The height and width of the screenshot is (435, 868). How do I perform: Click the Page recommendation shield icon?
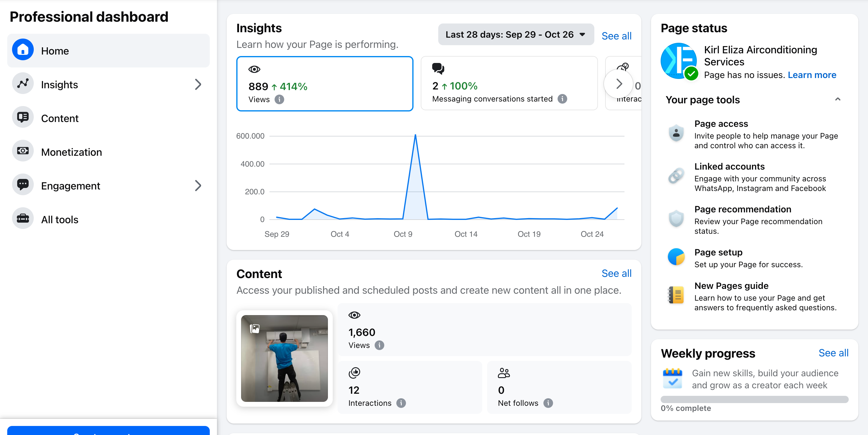pos(676,219)
